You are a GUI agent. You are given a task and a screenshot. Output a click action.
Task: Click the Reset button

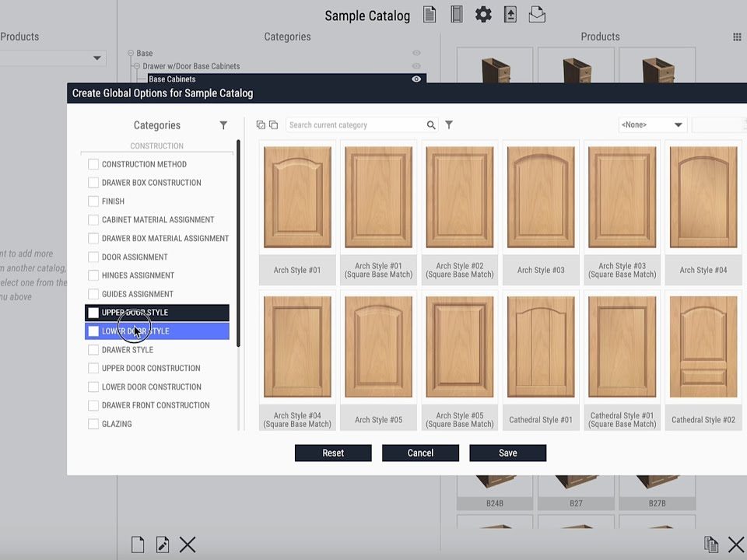tap(333, 453)
